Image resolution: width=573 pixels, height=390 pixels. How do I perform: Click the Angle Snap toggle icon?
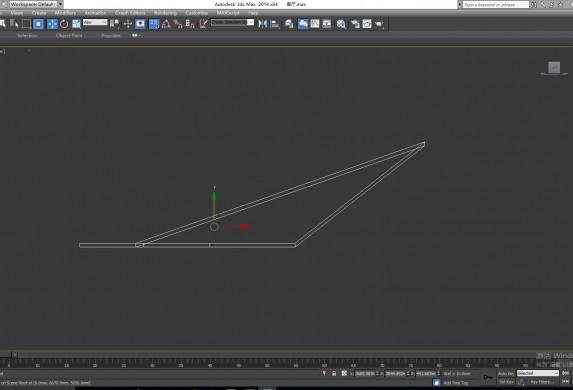click(x=166, y=24)
